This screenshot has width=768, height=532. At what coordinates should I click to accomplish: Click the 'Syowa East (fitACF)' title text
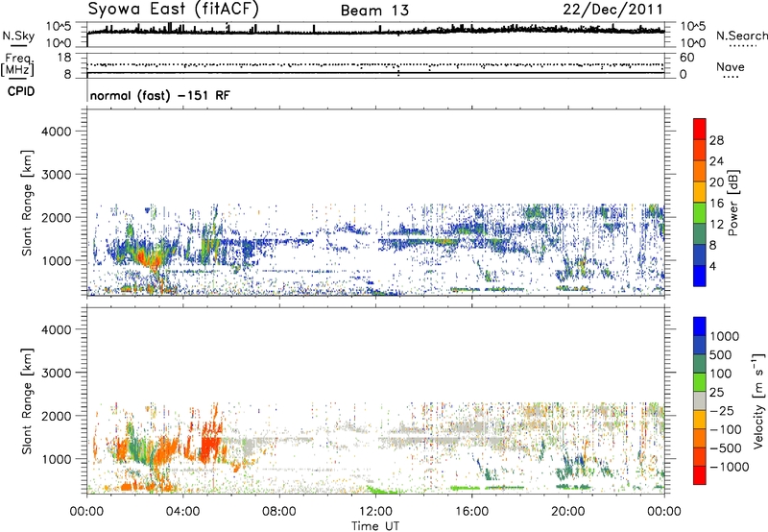(x=174, y=9)
